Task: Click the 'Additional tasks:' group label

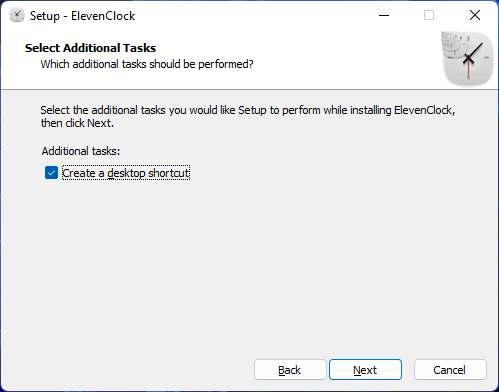Action: (x=81, y=151)
